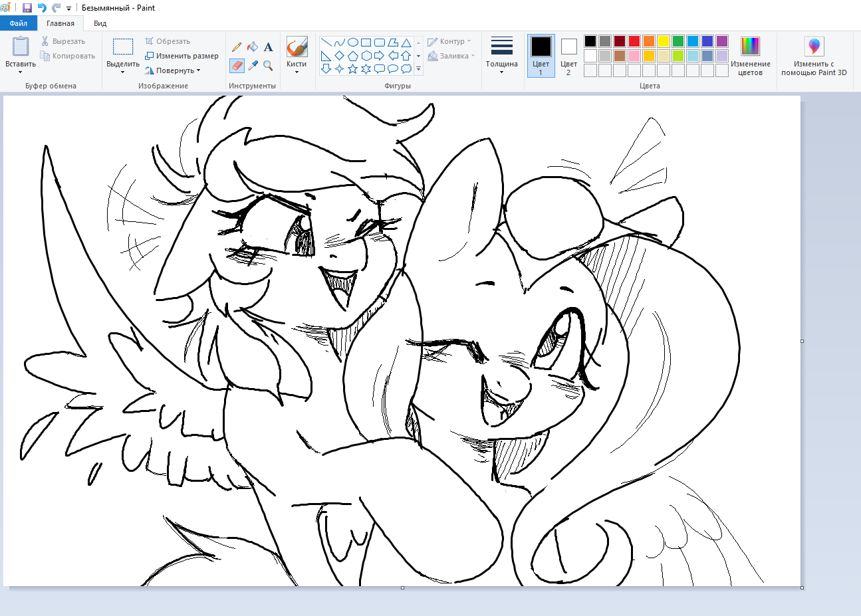The image size is (861, 616).
Task: Choose the Five-point star shape
Action: point(353,68)
